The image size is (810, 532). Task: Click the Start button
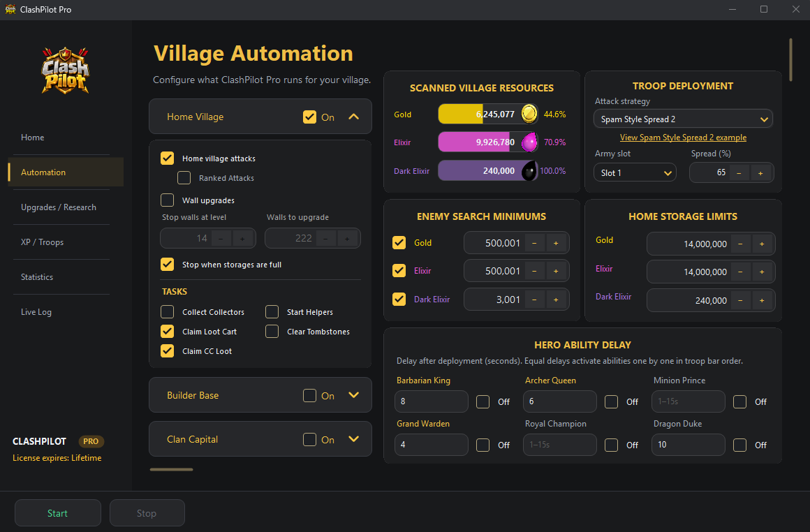tap(58, 513)
